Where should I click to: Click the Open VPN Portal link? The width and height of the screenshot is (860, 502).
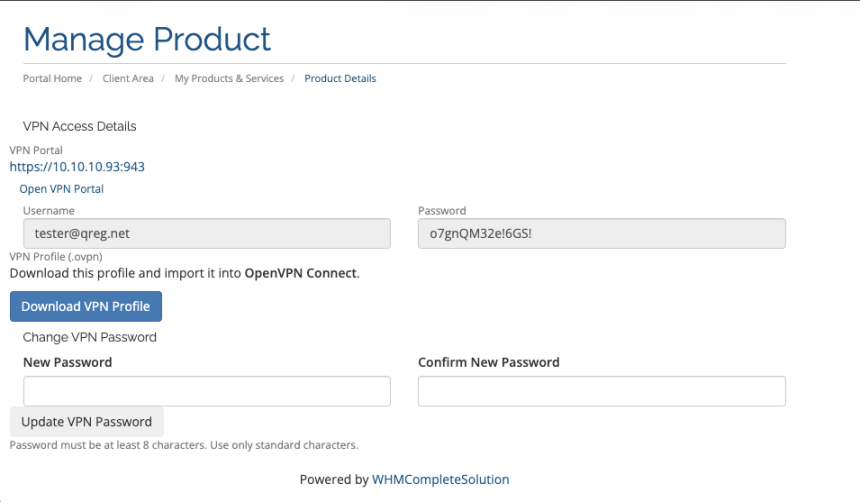(x=61, y=189)
